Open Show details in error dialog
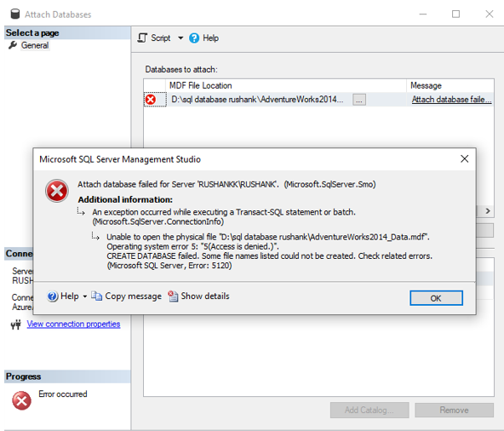This screenshot has height=431, width=504. (198, 296)
